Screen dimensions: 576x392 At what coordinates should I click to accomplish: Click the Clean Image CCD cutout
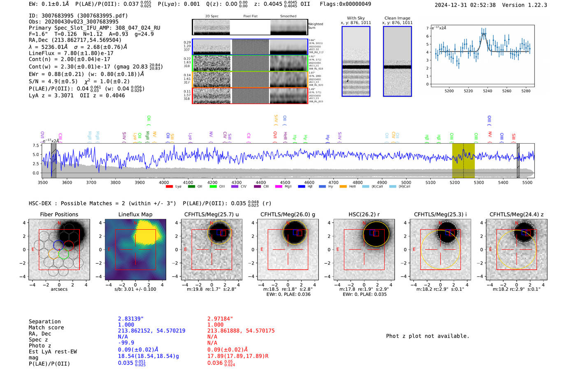coord(397,61)
